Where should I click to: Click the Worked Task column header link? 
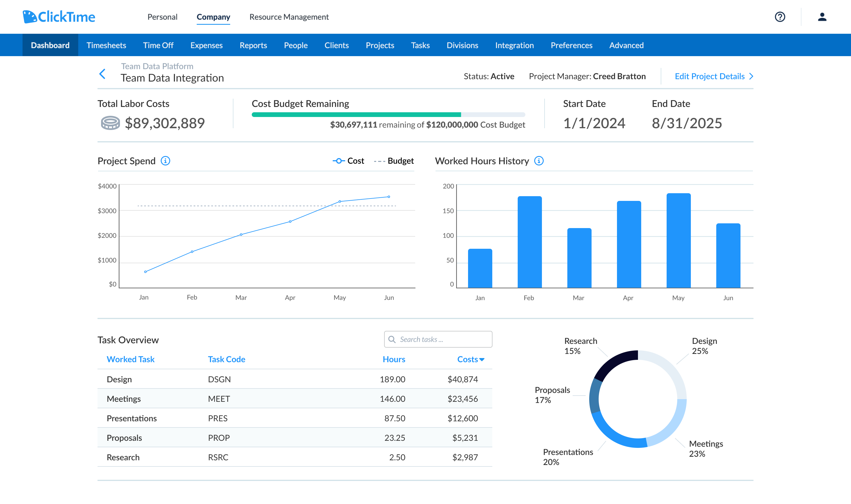[x=130, y=359]
